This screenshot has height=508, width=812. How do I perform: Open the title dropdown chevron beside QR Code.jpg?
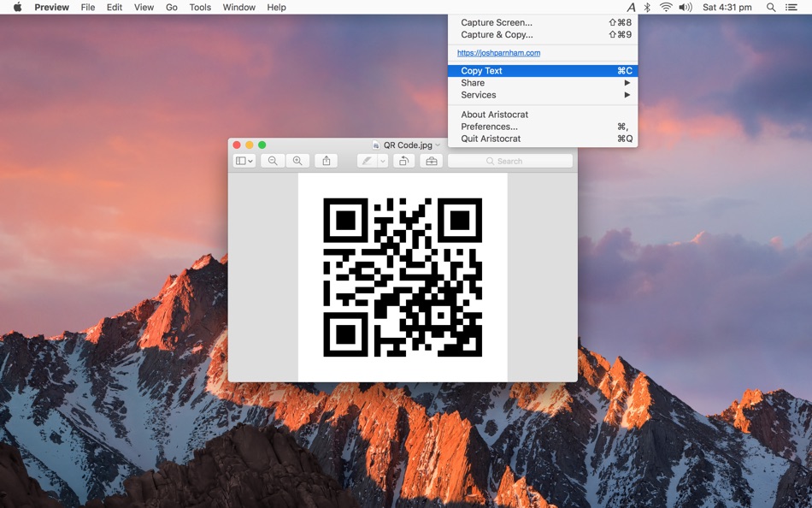[x=438, y=145]
